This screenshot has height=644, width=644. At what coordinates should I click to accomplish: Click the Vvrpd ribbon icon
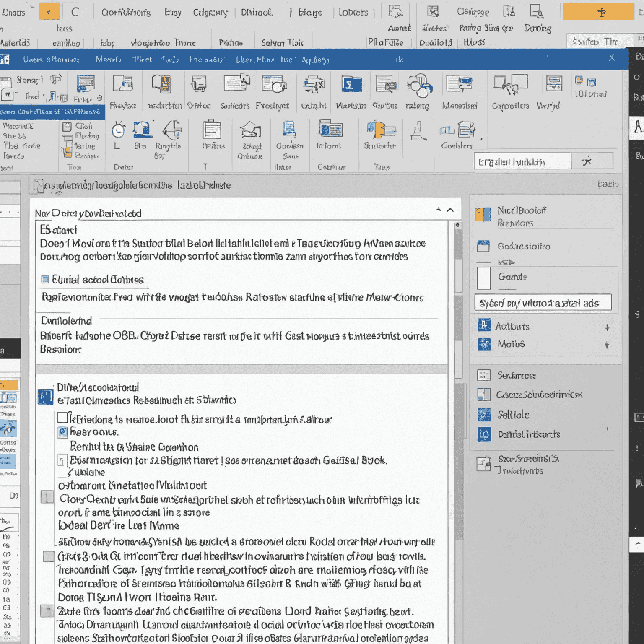554,83
